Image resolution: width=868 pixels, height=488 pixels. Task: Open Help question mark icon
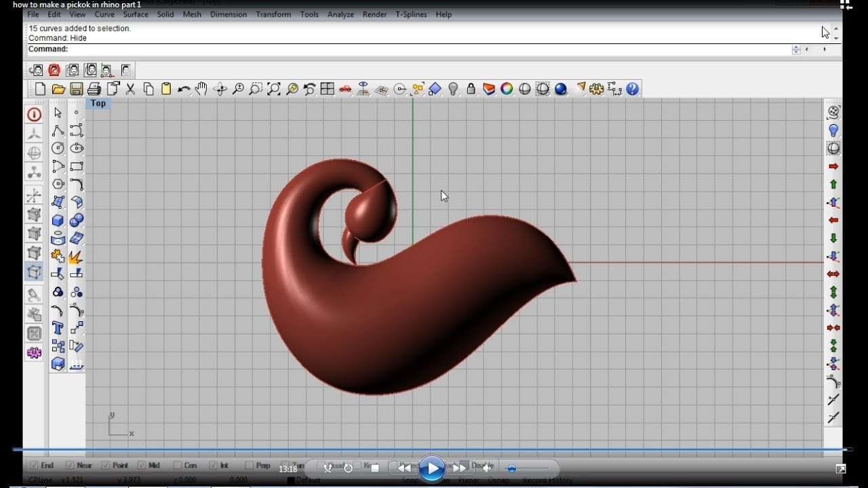tap(632, 89)
